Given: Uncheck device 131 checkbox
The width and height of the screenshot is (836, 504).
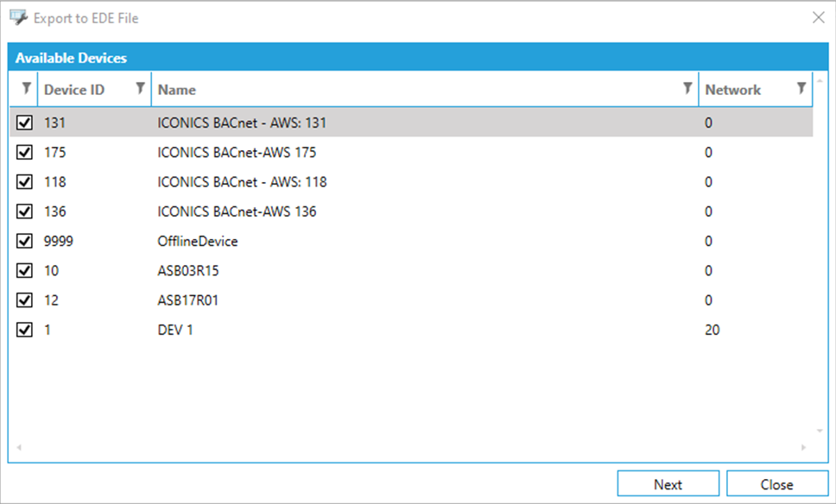Looking at the screenshot, I should pyautogui.click(x=25, y=123).
